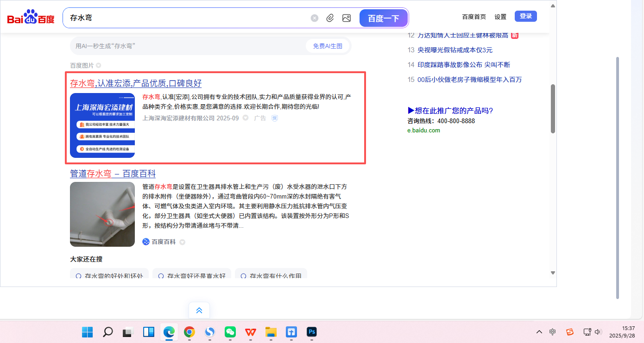This screenshot has height=343, width=644.
Task: Show hidden system tray icons
Action: tap(539, 332)
